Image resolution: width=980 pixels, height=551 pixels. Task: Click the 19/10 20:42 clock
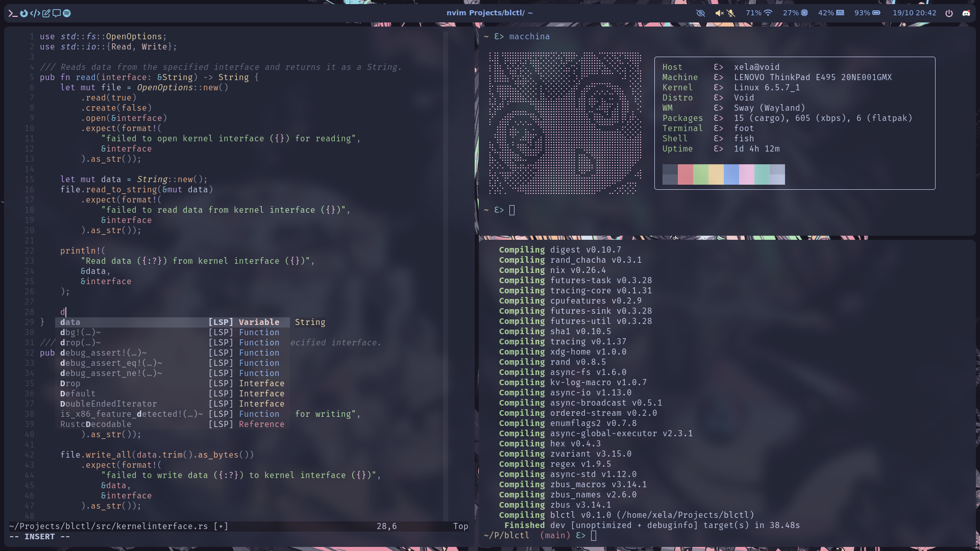coord(914,13)
